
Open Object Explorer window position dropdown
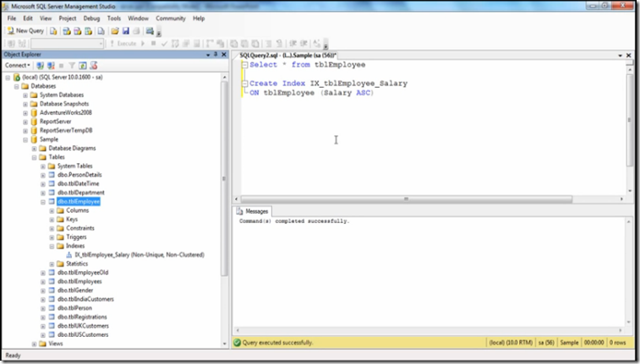coord(208,54)
